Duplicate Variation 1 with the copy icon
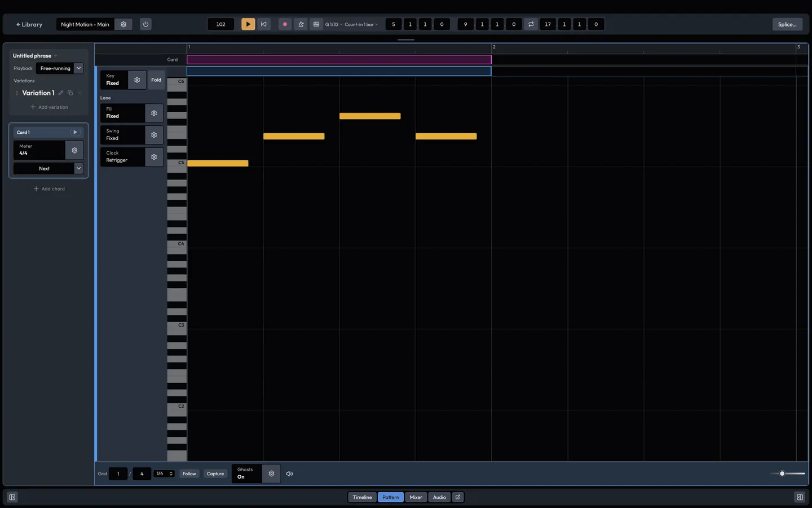 [70, 93]
